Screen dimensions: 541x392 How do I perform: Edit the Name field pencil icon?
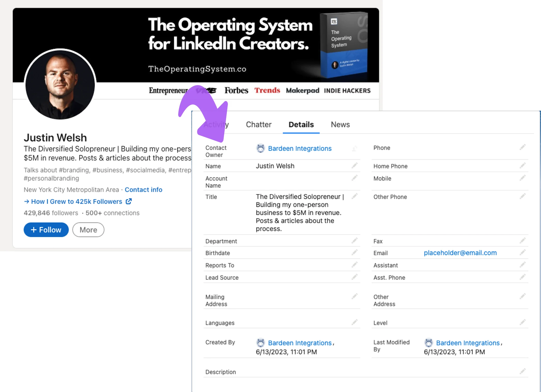[x=354, y=165]
